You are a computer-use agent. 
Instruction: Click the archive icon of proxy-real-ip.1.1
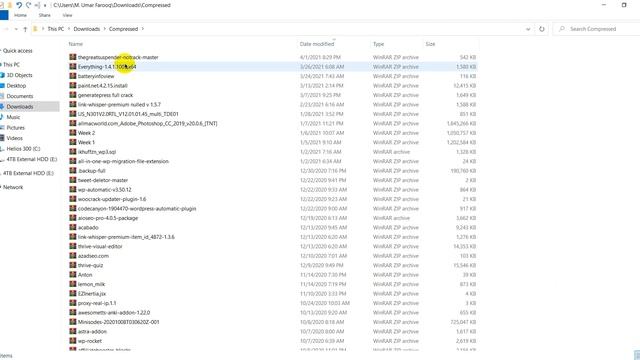[x=73, y=303]
